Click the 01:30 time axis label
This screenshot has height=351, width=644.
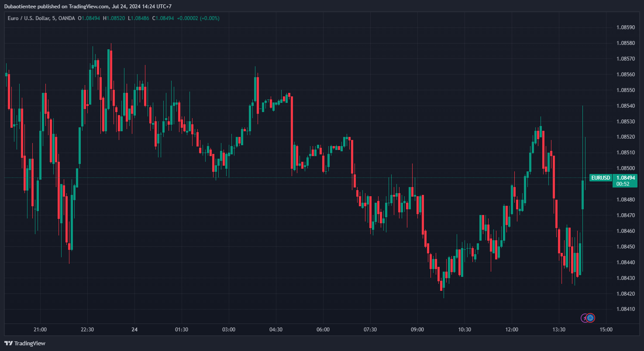[182, 330]
